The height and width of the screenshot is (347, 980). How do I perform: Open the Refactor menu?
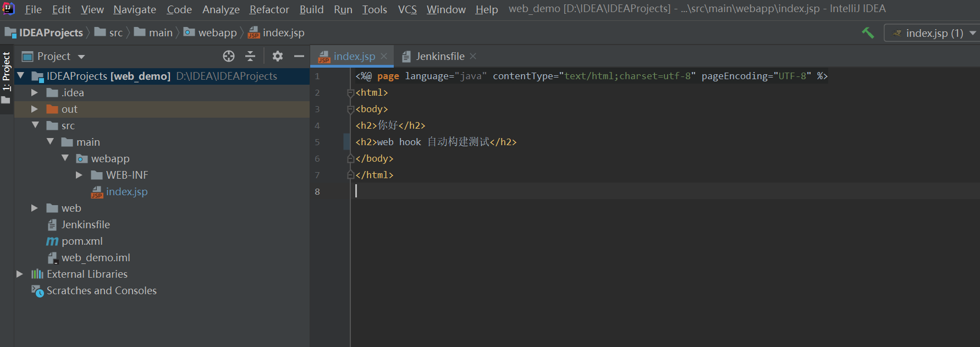[269, 9]
